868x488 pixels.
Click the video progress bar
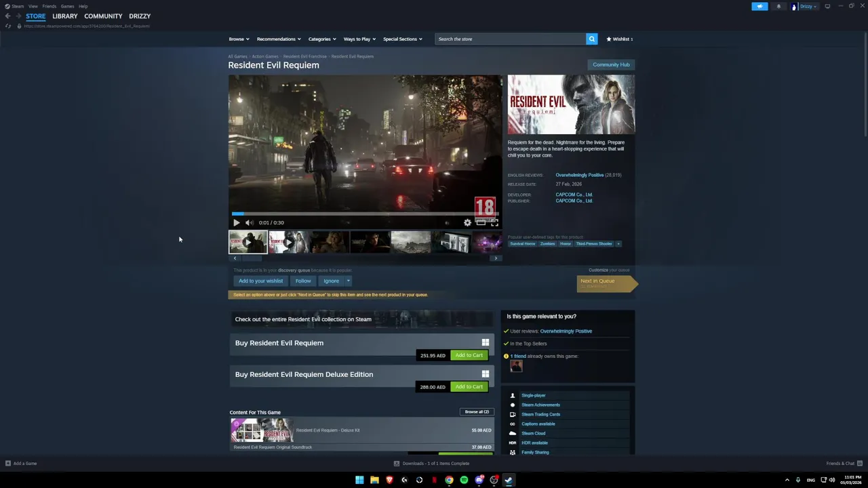point(365,214)
